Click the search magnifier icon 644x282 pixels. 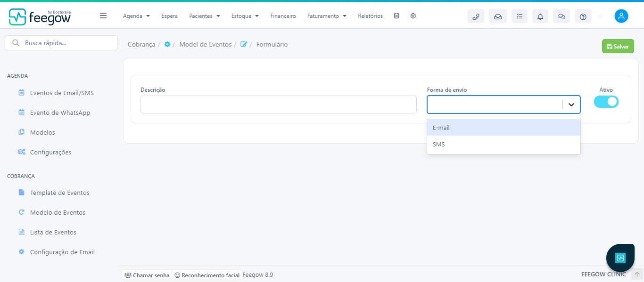(x=16, y=43)
